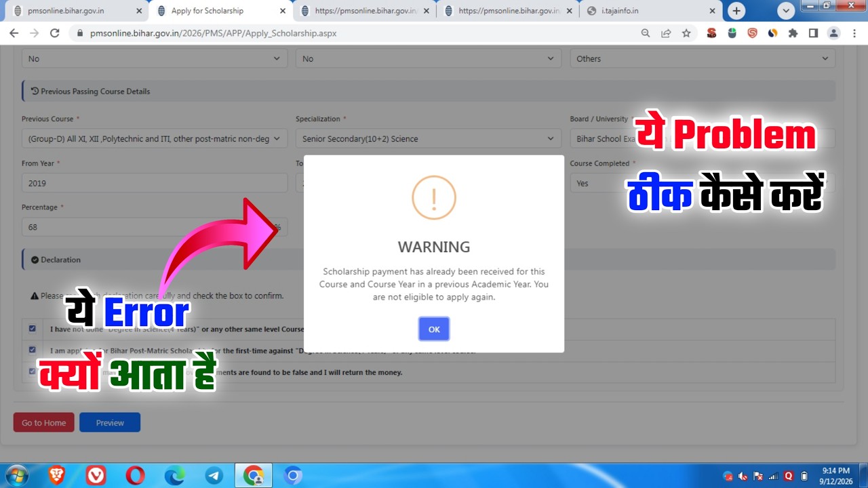Launch Brave browser from the taskbar
Viewport: 868px width, 488px height.
(x=56, y=476)
